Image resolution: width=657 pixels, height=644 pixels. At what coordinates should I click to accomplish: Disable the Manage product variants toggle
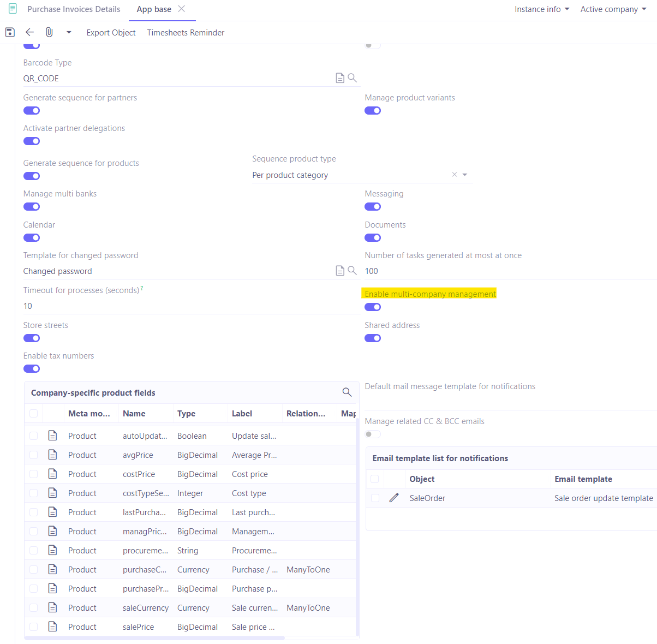(x=373, y=110)
